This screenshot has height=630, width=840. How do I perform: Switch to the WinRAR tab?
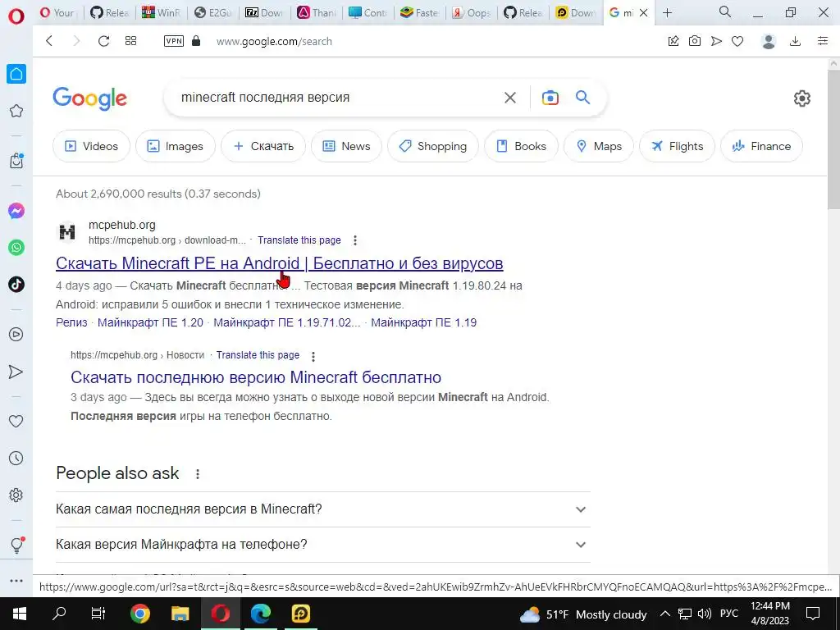(x=161, y=13)
